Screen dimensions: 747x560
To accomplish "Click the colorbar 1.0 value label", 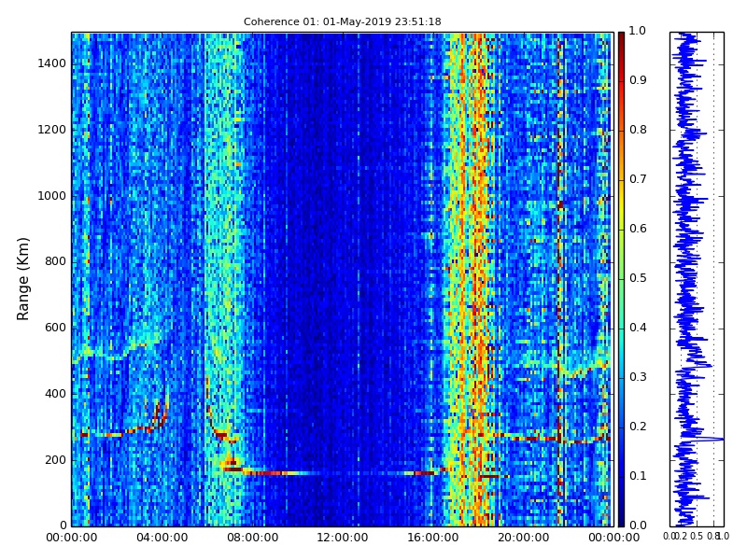I will (x=638, y=31).
